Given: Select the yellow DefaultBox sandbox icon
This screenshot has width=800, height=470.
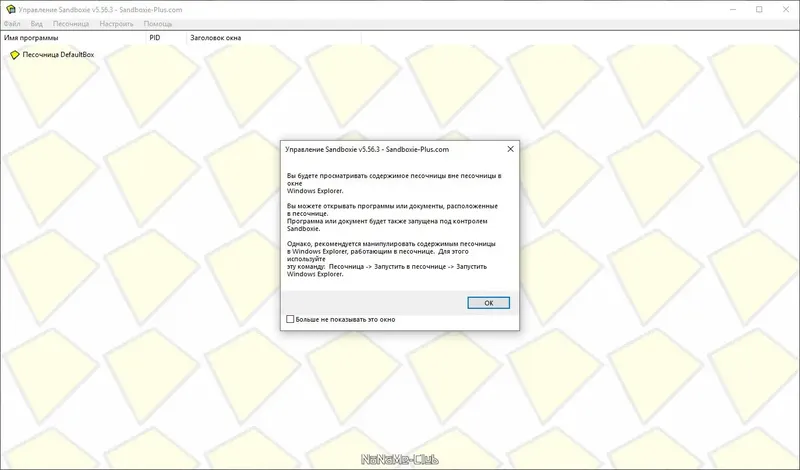Looking at the screenshot, I should click(x=15, y=55).
